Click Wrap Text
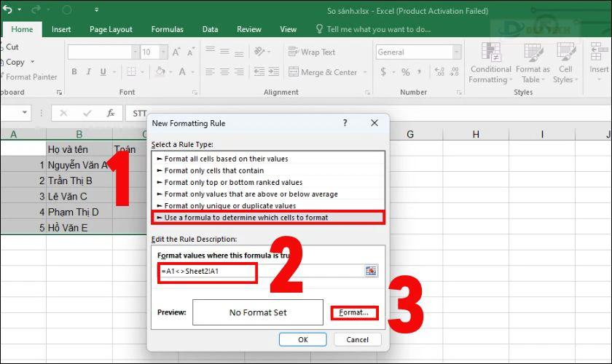Viewport: 612px width, 364px height. [312, 52]
